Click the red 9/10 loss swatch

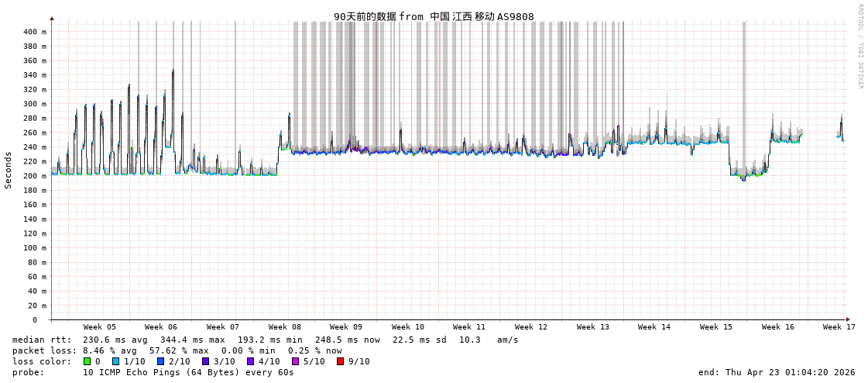341,361
